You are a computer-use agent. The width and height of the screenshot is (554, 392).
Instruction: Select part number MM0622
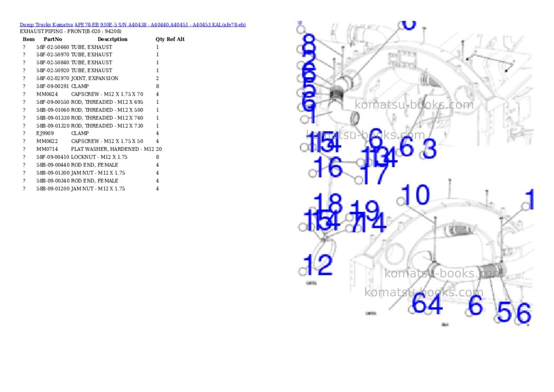(x=47, y=141)
